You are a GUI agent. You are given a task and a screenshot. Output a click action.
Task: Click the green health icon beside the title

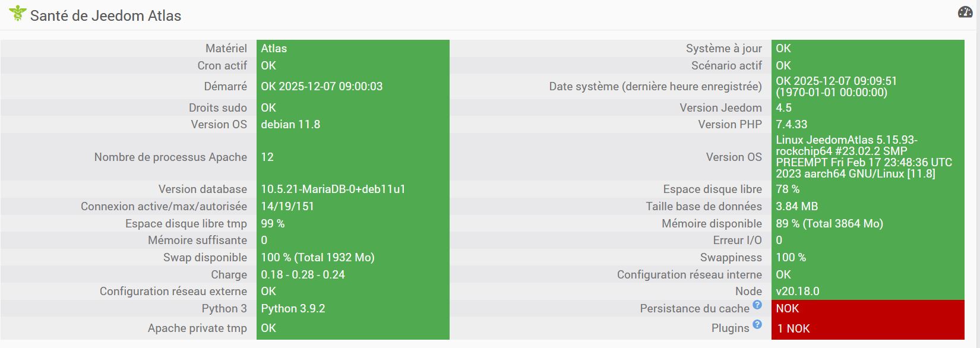pos(18,13)
